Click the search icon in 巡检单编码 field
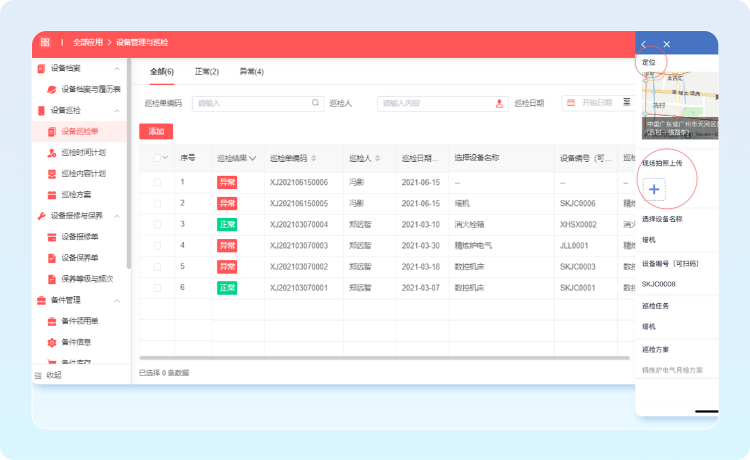Screen dimensions: 750x460 317,102
